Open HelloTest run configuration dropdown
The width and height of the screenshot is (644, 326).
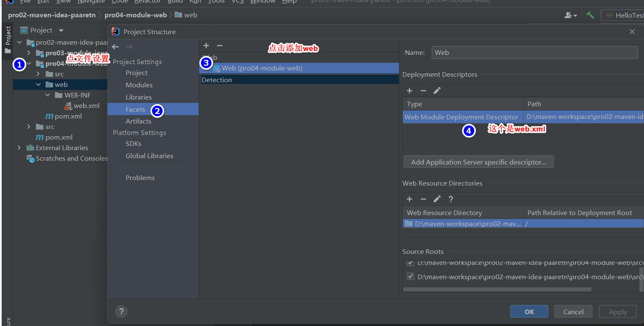coord(623,15)
